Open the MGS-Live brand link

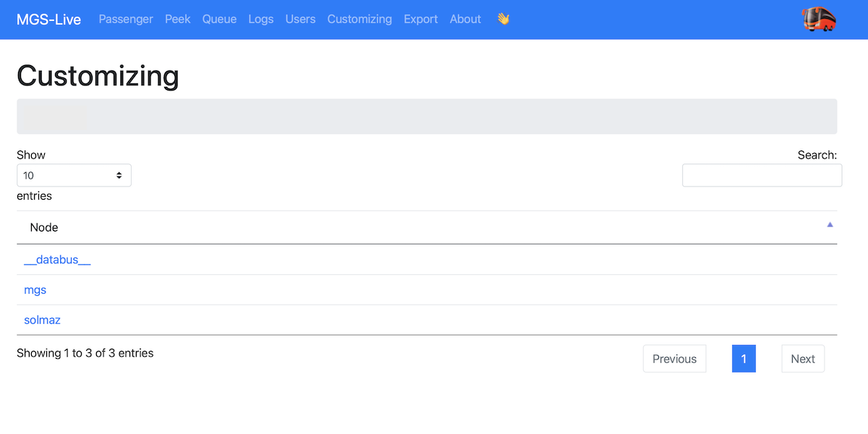tap(48, 20)
